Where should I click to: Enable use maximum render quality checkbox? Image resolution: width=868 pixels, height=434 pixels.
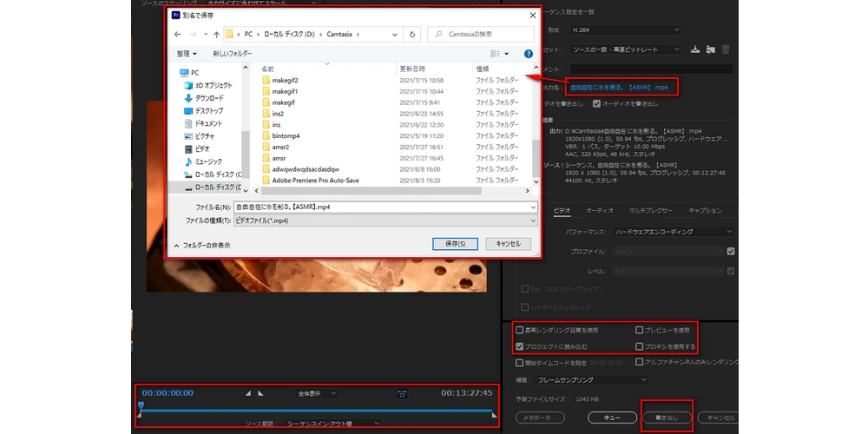pyautogui.click(x=520, y=331)
